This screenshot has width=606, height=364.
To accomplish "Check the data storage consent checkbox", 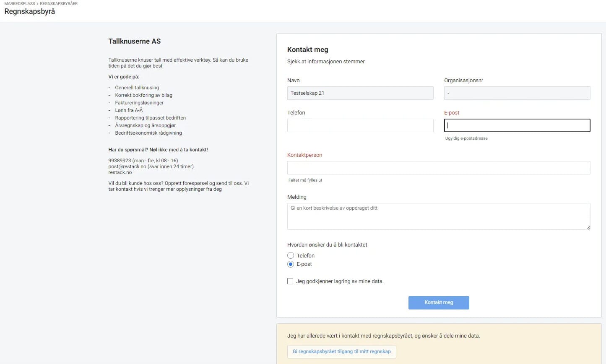I will [290, 281].
